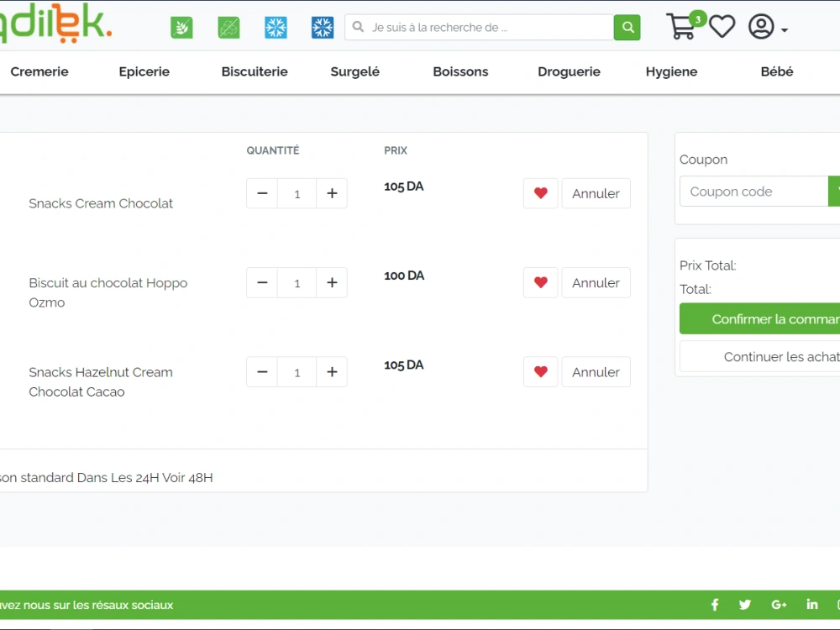Click the Facebook icon in the footer
Viewport: 840px width, 630px height.
pyautogui.click(x=715, y=604)
